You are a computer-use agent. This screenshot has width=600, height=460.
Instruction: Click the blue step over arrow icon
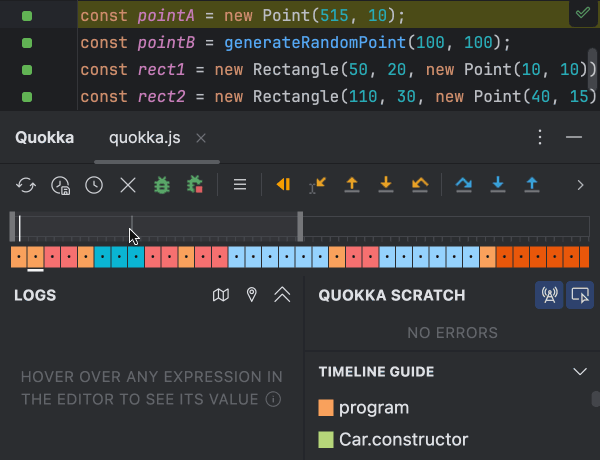click(464, 184)
